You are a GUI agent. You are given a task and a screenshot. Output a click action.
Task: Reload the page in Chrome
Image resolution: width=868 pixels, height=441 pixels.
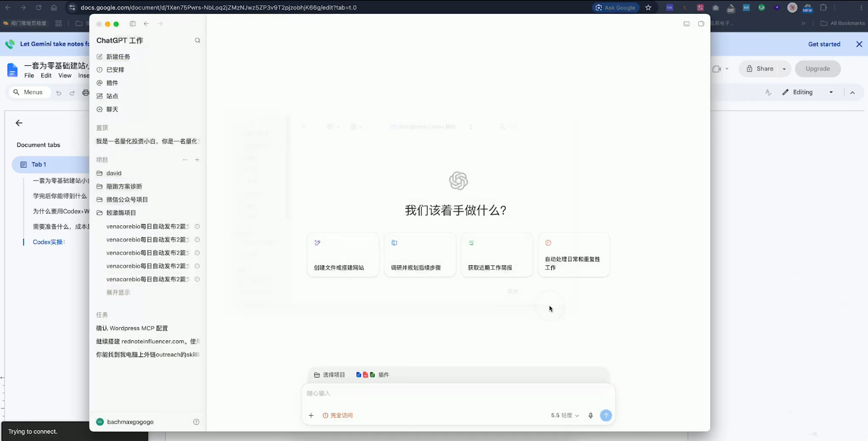[38, 8]
